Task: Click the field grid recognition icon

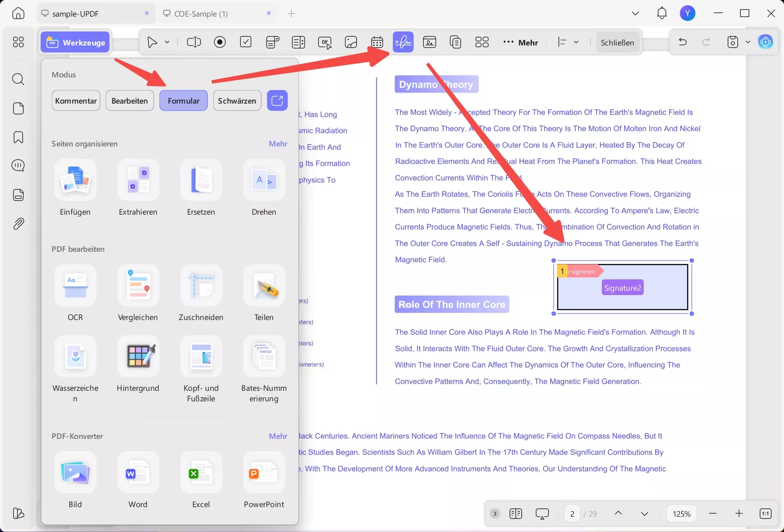Action: click(482, 42)
